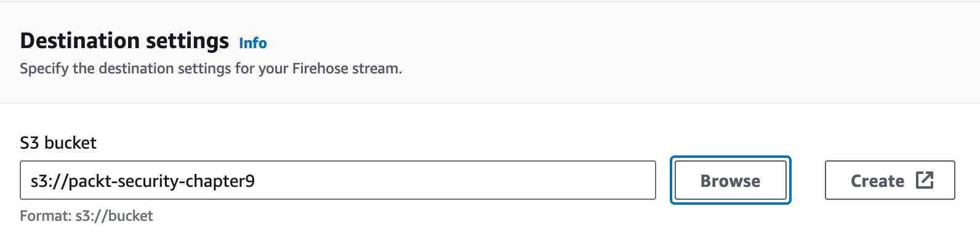Click the external link icon on Create
This screenshot has height=243, width=980.
coord(925,180)
